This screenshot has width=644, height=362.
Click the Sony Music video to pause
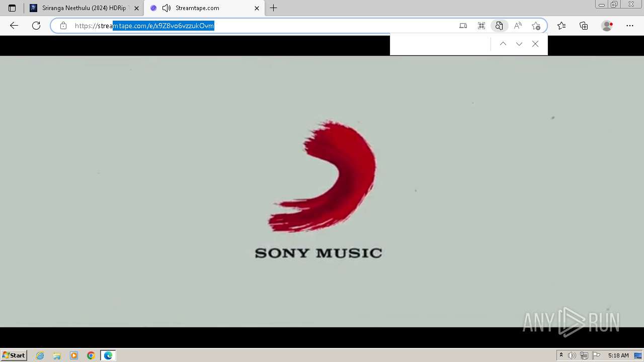coord(322,192)
